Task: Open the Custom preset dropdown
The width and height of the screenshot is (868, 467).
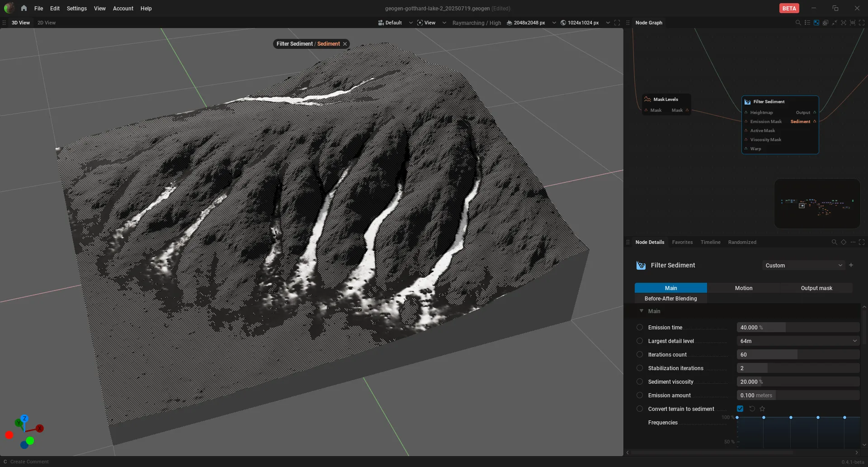Action: (x=803, y=265)
